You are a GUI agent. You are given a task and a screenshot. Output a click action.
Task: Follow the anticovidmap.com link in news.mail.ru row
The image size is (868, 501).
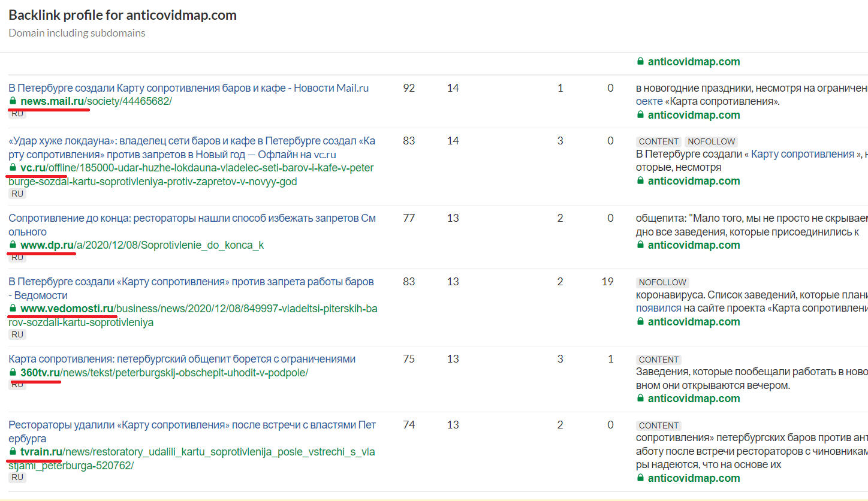694,115
